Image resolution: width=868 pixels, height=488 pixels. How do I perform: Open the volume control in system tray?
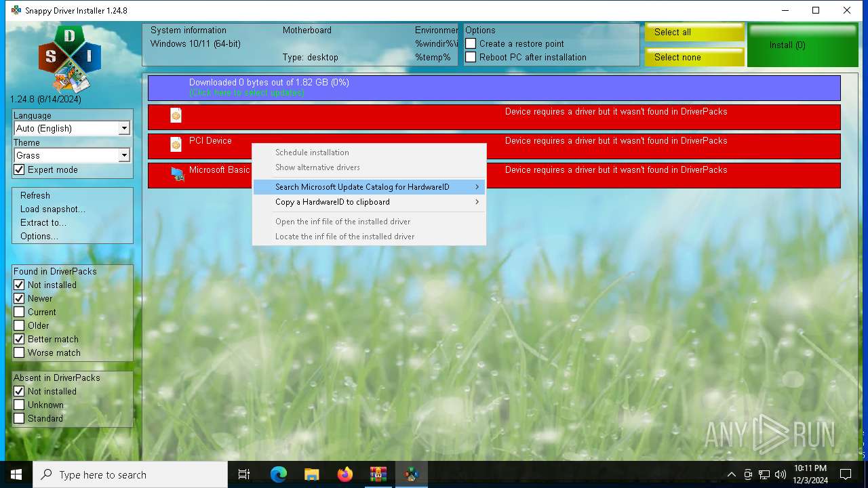[781, 474]
